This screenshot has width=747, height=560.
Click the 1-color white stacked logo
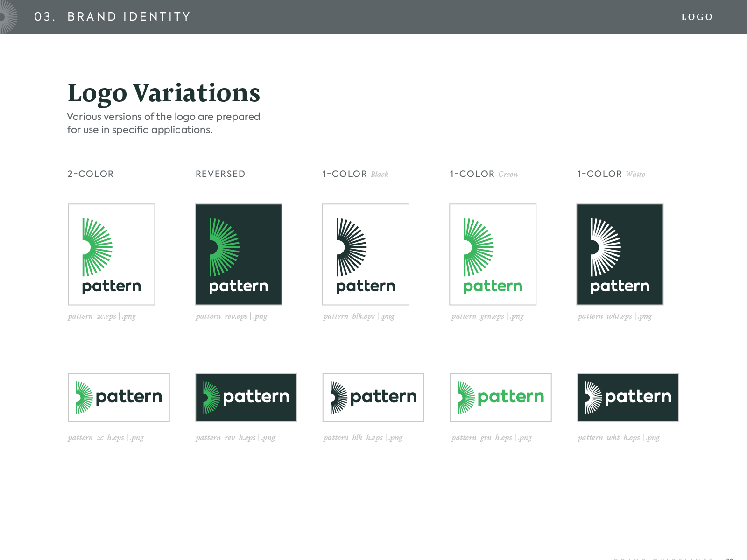(620, 254)
